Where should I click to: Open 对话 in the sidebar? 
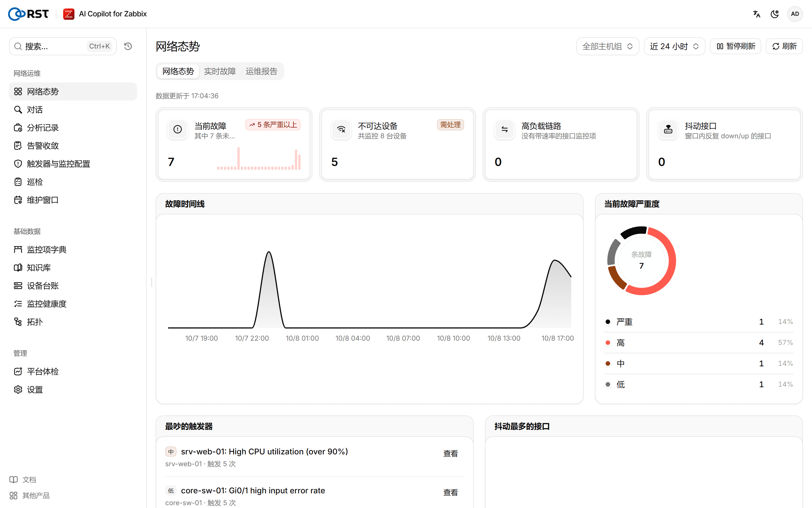click(x=73, y=110)
